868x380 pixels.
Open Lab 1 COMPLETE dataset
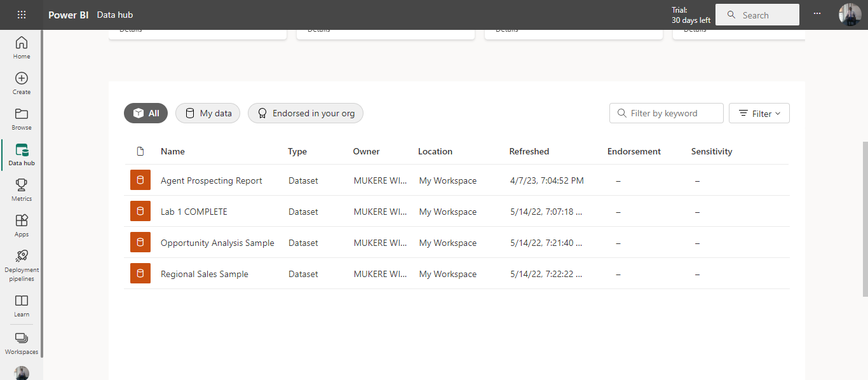click(x=194, y=212)
